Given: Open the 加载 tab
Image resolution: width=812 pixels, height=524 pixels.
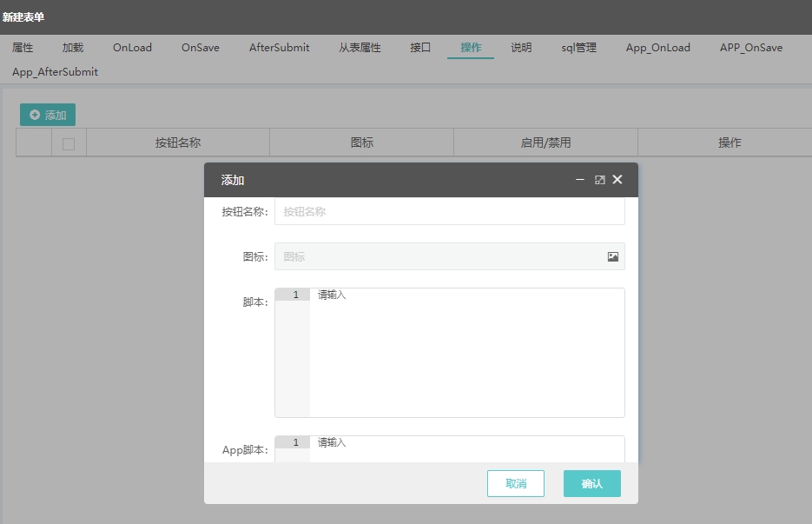Looking at the screenshot, I should (x=72, y=48).
